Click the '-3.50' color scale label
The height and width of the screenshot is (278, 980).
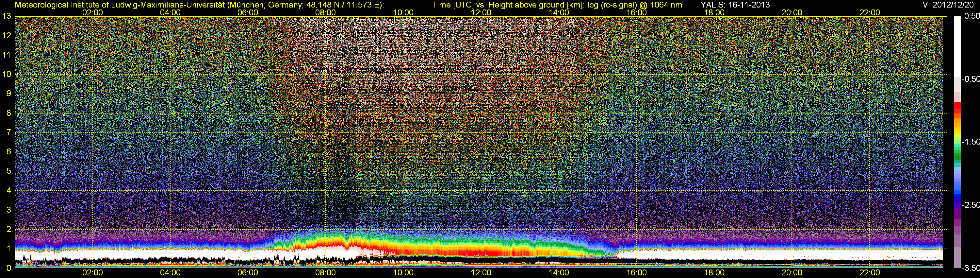tap(971, 268)
